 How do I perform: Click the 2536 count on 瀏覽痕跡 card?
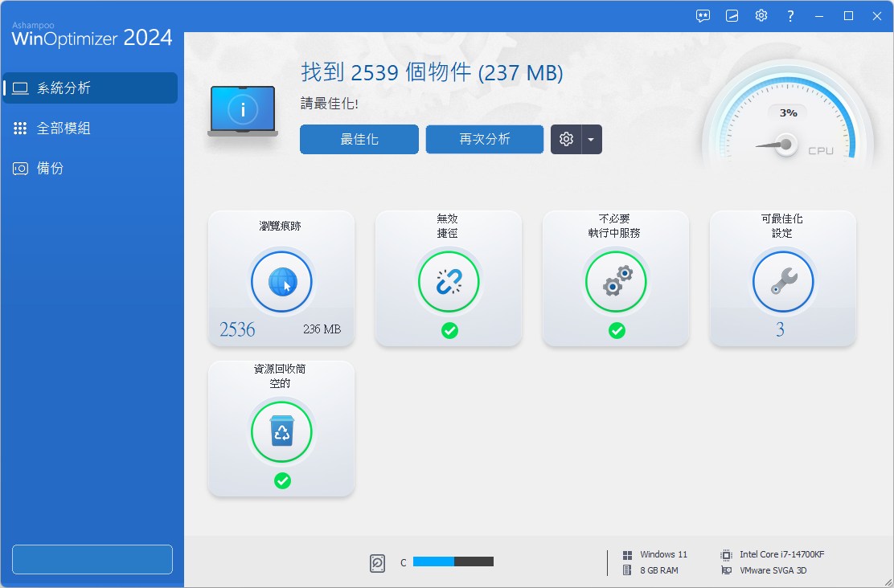237,329
